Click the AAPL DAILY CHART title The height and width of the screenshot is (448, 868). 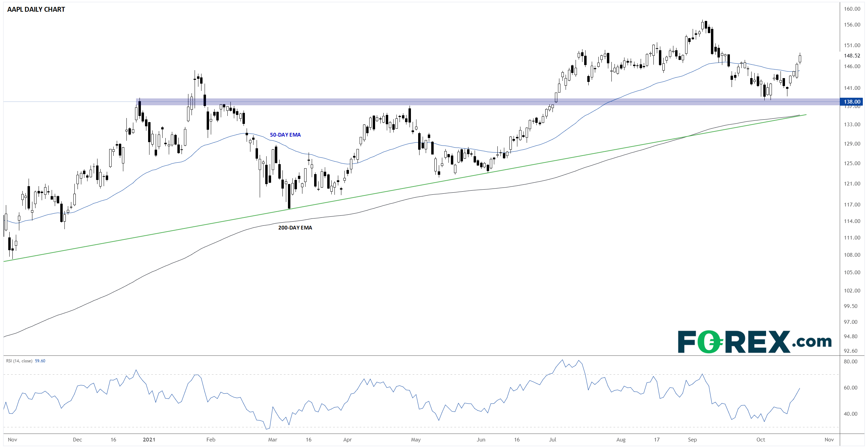coord(36,10)
